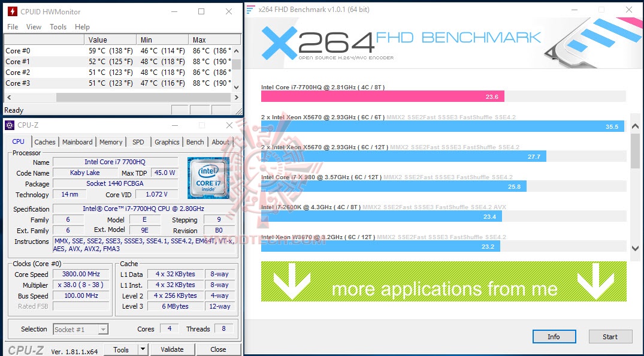Screen dimensions: 644x356
Task: Click HWMonitor vertical scrollbar down arrow
Action: click(x=236, y=87)
